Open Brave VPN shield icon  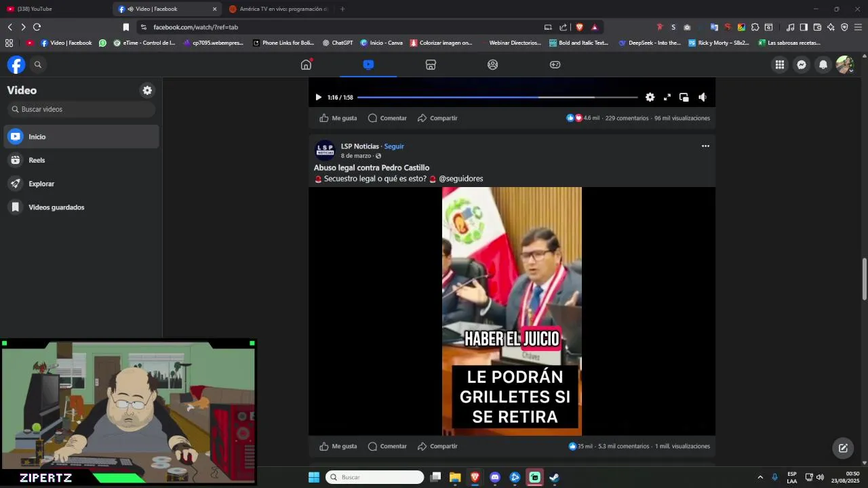tap(844, 27)
